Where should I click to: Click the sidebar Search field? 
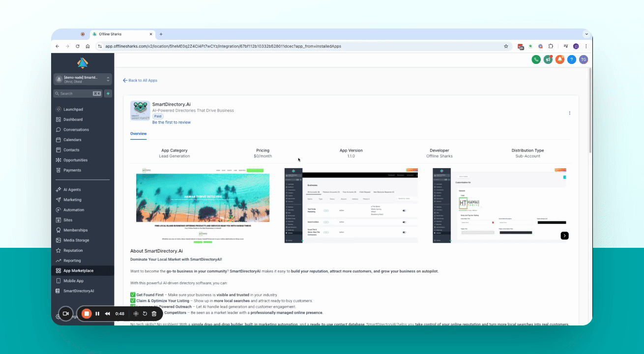(x=78, y=93)
